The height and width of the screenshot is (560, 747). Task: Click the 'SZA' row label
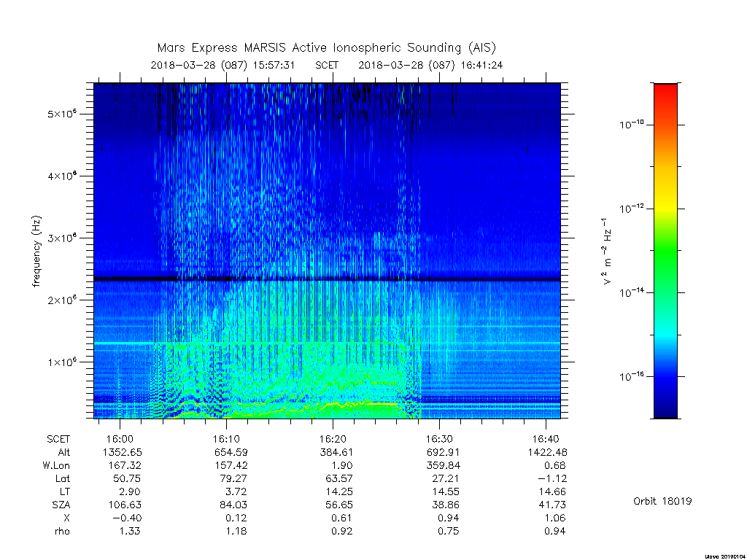point(61,505)
